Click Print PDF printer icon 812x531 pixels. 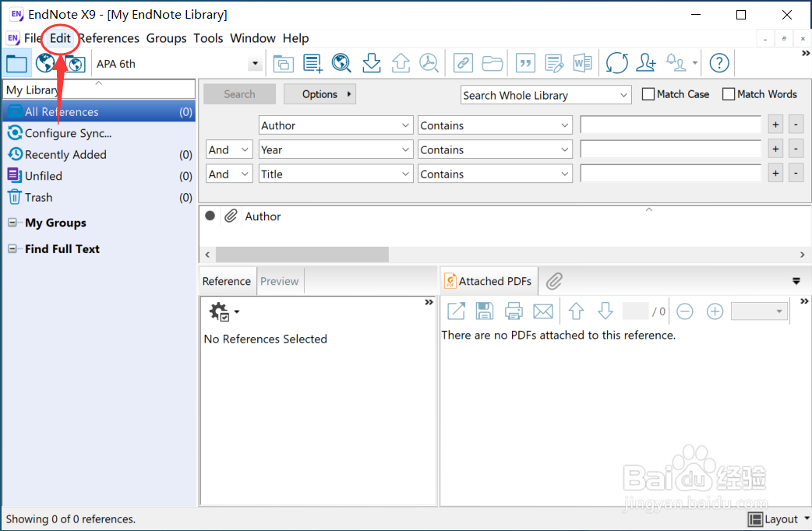click(x=514, y=311)
